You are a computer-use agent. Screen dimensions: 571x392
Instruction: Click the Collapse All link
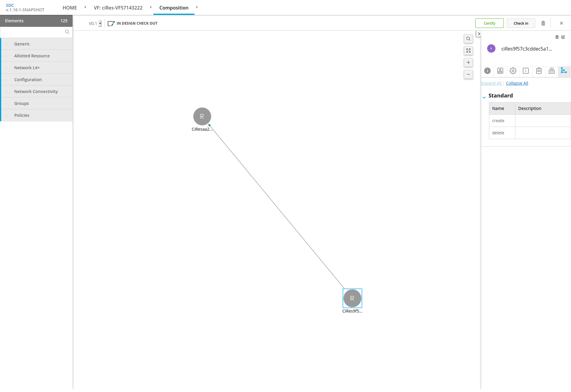click(517, 83)
